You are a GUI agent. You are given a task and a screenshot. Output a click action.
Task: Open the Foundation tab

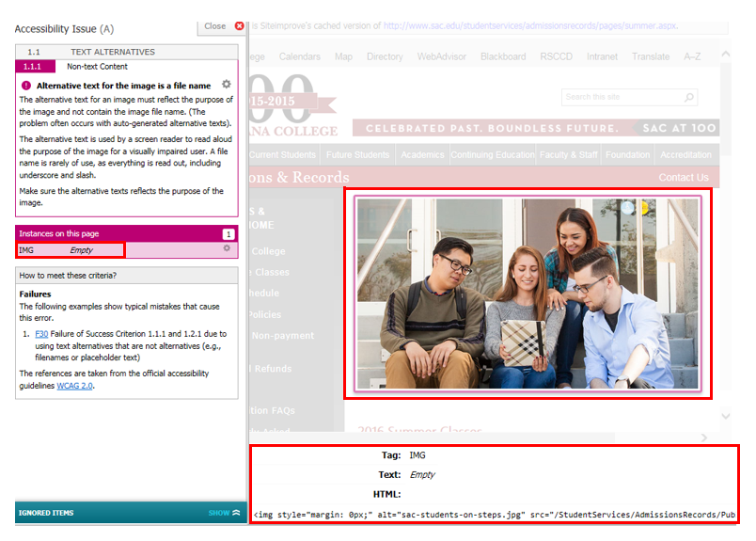tap(628, 154)
